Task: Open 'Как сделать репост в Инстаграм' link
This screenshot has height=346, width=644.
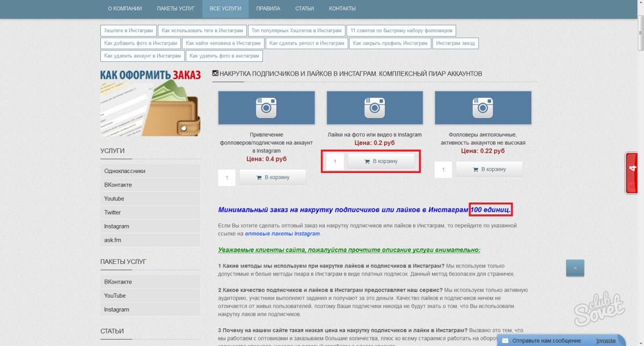Action: tap(307, 43)
